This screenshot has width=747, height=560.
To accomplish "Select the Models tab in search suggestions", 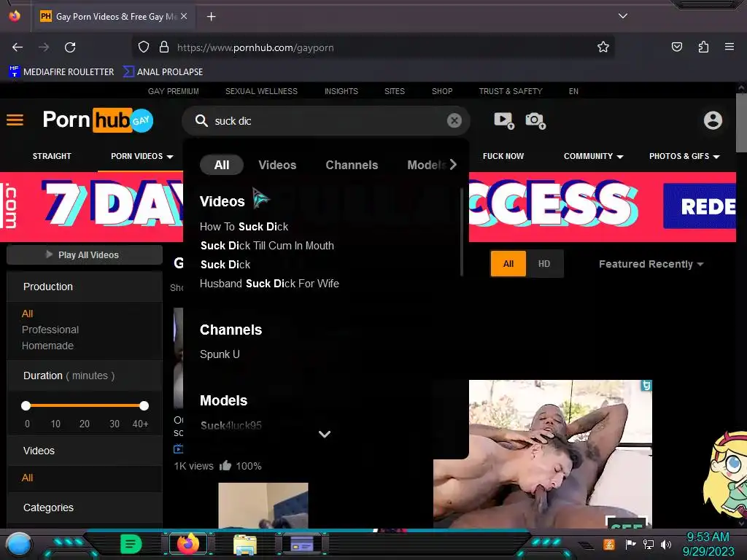I will 426,165.
